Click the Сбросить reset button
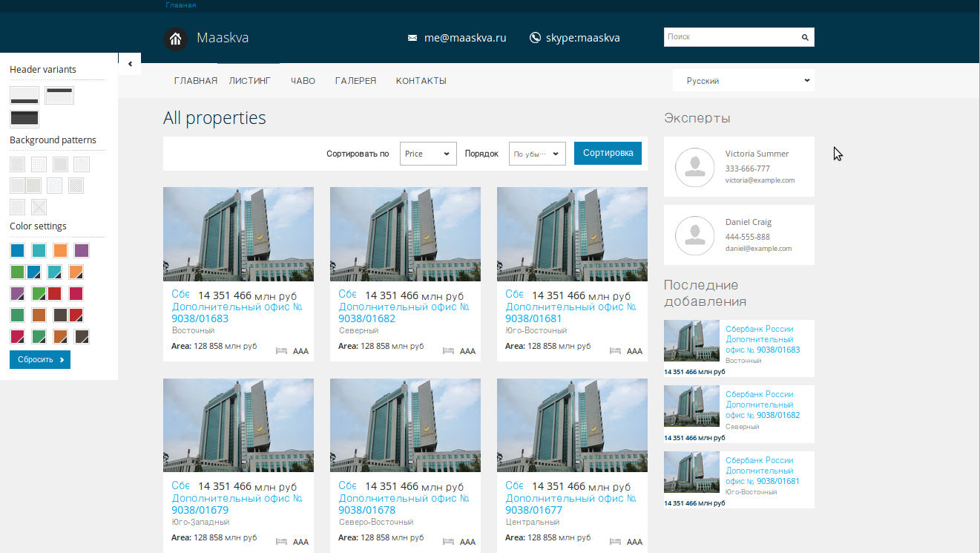The height and width of the screenshot is (553, 980). 40,360
